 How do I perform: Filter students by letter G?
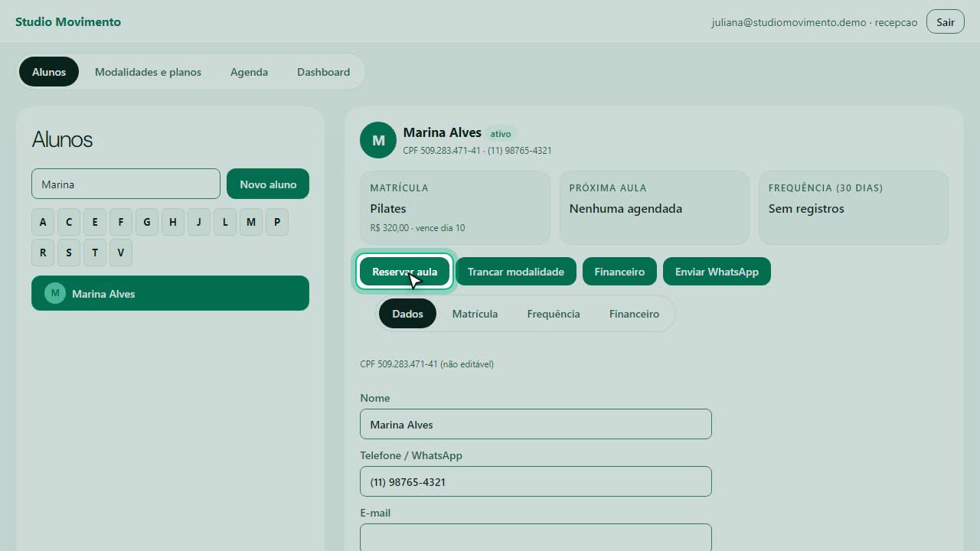click(147, 222)
